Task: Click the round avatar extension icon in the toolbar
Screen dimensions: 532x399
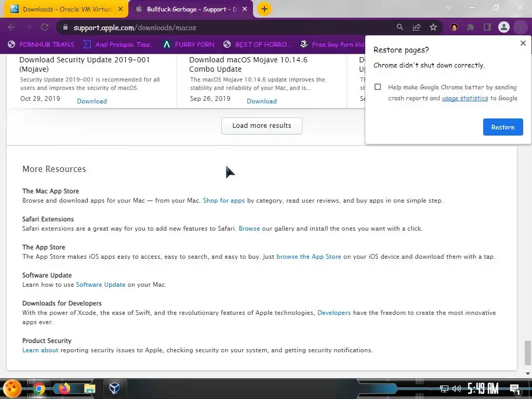Action: point(454,27)
